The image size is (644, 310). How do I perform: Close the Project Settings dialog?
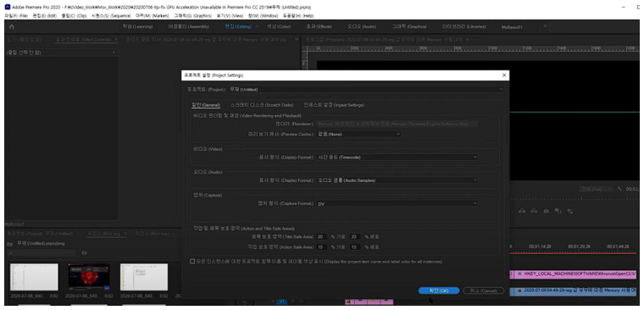coord(504,75)
